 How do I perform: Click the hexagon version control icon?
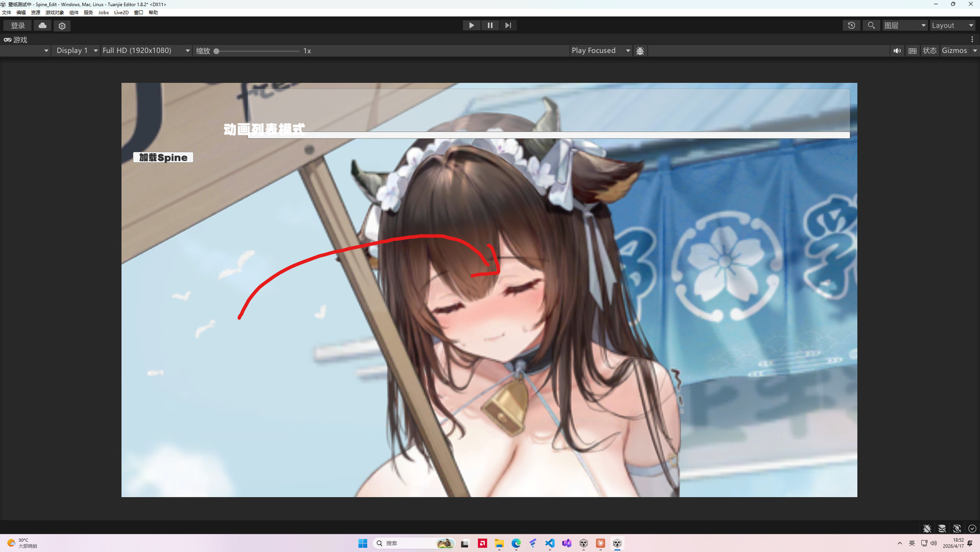[62, 26]
